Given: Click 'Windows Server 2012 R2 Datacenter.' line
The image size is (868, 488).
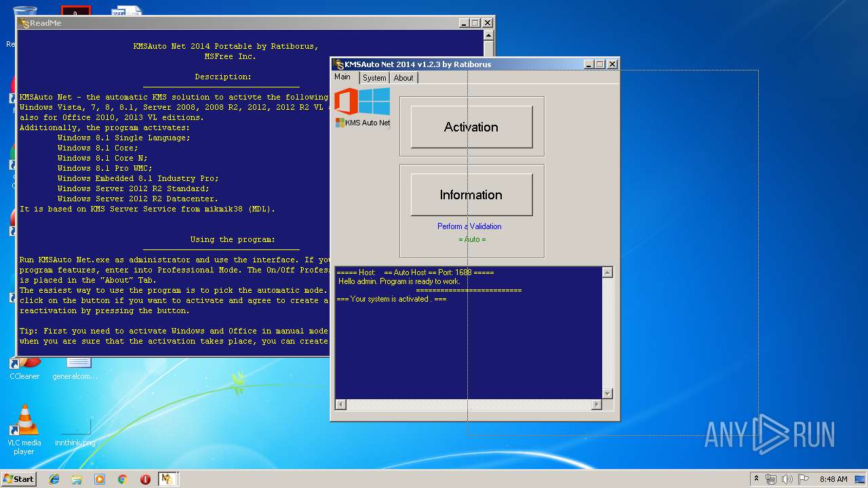Looking at the screenshot, I should pyautogui.click(x=138, y=199).
